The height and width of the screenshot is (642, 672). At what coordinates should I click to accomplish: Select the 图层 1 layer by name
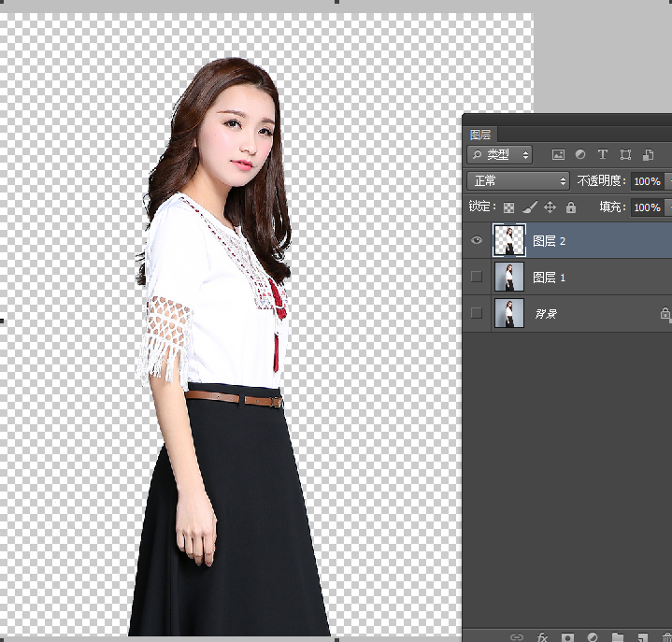tap(549, 278)
